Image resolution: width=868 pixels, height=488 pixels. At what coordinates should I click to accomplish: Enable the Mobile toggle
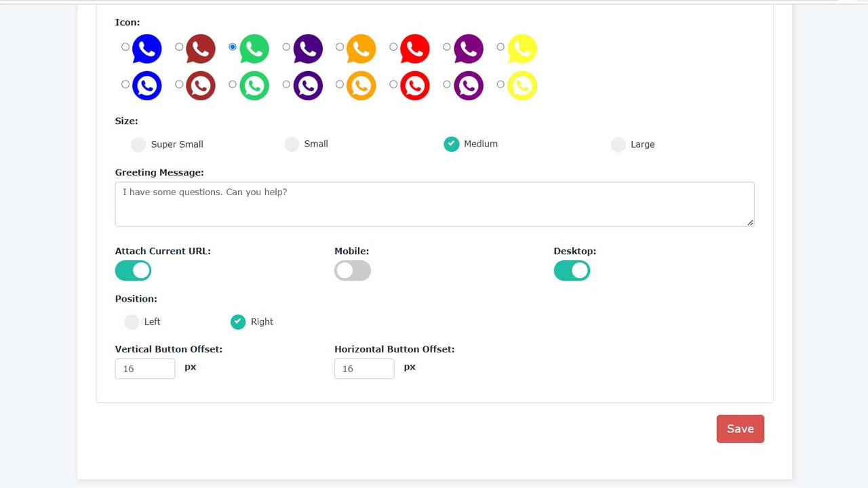[x=353, y=270]
